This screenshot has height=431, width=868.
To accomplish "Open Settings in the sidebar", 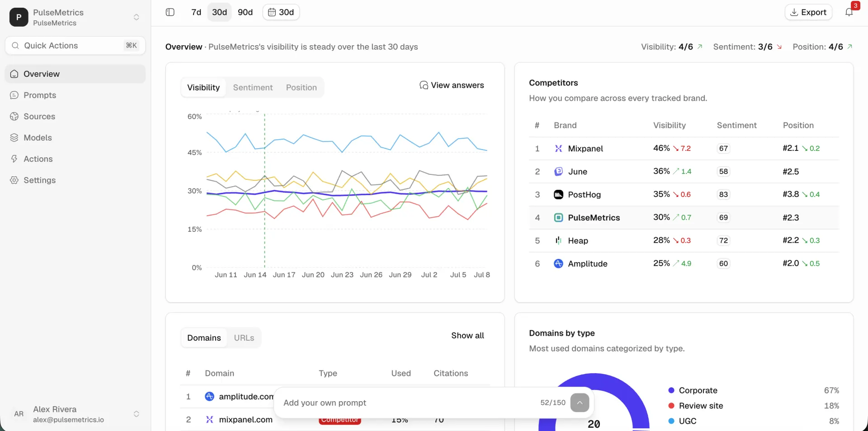I will (x=75, y=180).
